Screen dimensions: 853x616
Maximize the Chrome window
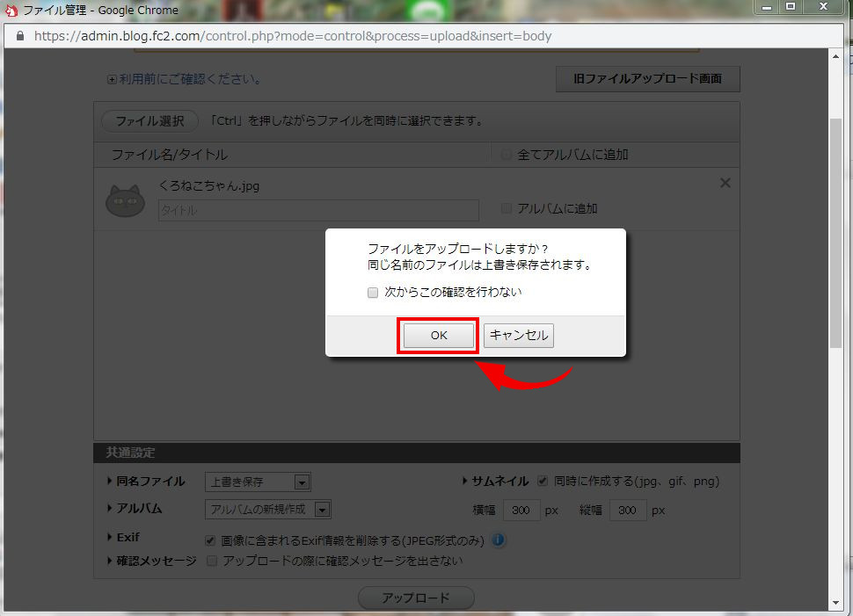click(x=791, y=7)
